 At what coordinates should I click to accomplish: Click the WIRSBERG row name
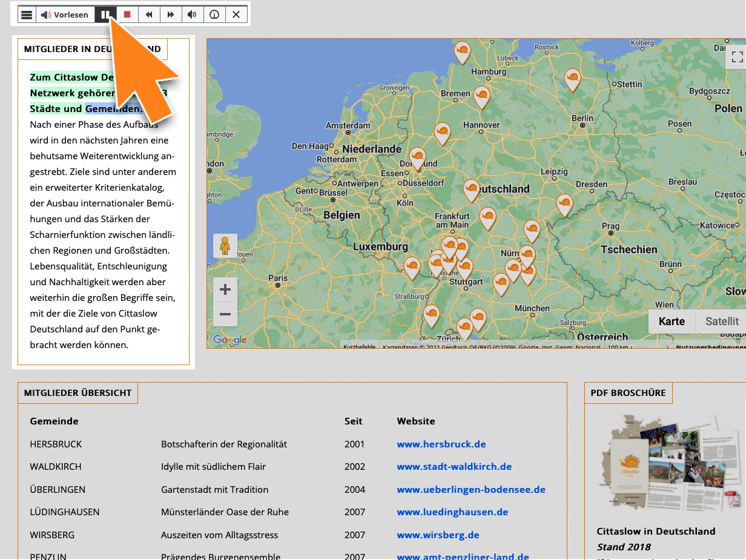click(x=52, y=535)
